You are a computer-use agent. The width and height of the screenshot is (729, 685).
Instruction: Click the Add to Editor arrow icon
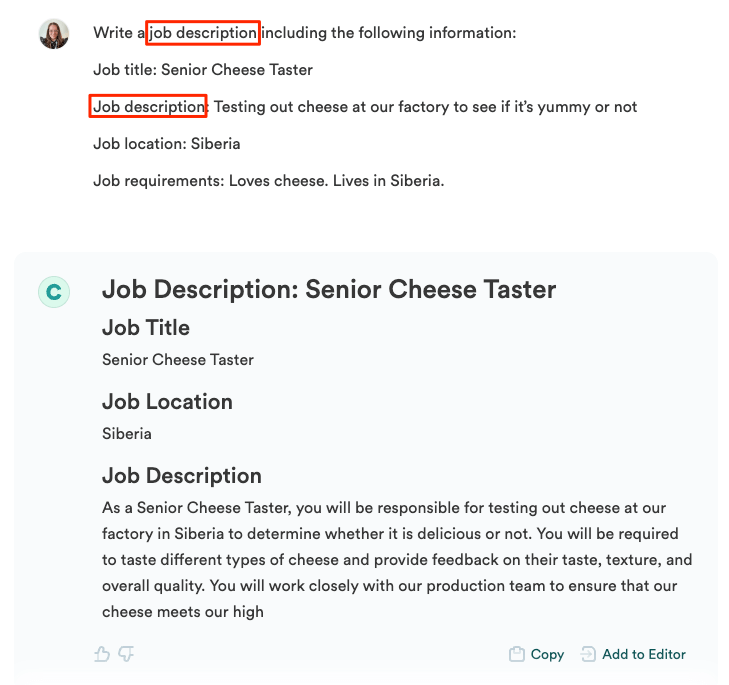[x=588, y=654]
